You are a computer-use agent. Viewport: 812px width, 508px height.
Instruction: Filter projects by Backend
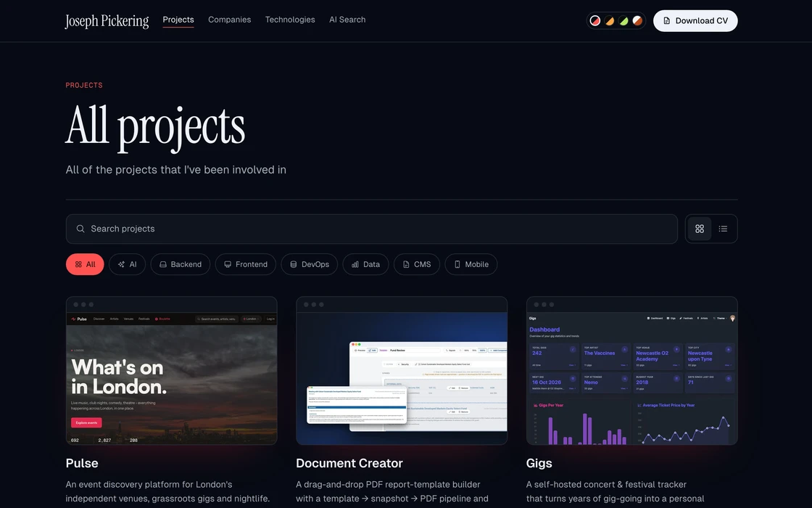point(181,264)
